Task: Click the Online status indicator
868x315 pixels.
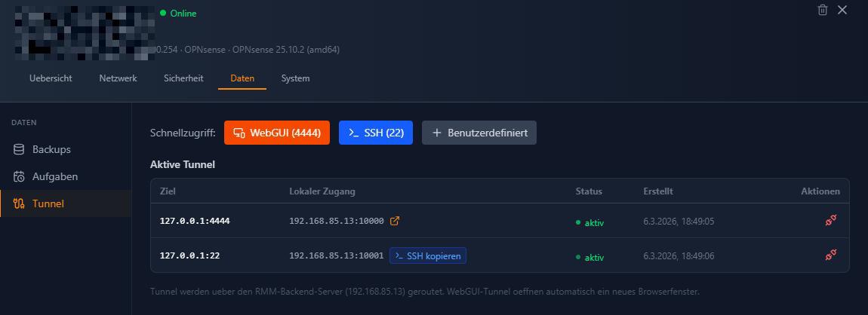Action: 178,14
